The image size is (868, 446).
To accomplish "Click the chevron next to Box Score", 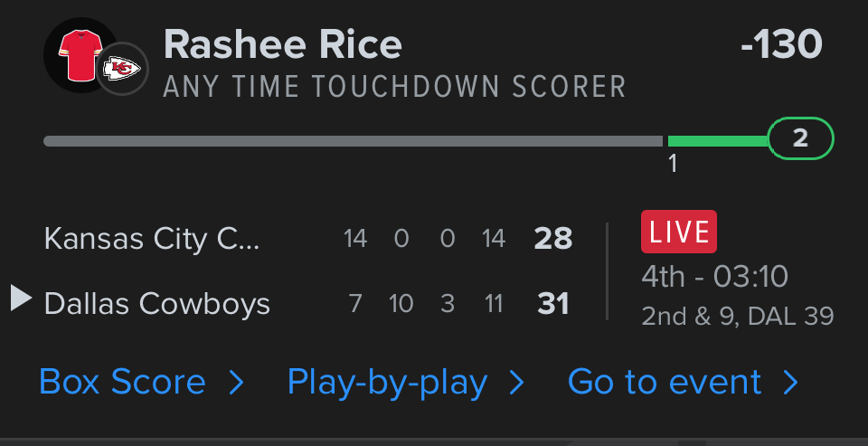I will [236, 384].
